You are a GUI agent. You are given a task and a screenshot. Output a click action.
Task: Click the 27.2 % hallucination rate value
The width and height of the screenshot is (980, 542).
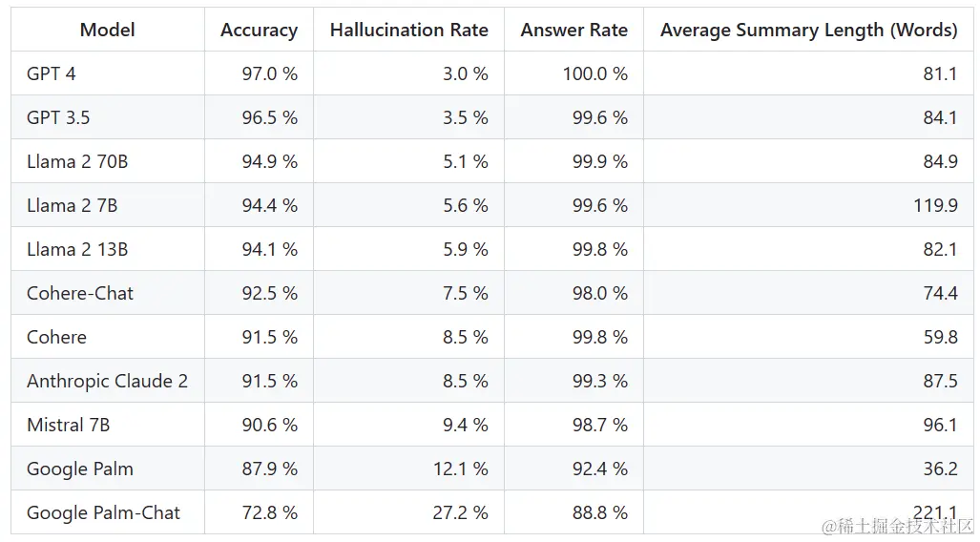[461, 512]
